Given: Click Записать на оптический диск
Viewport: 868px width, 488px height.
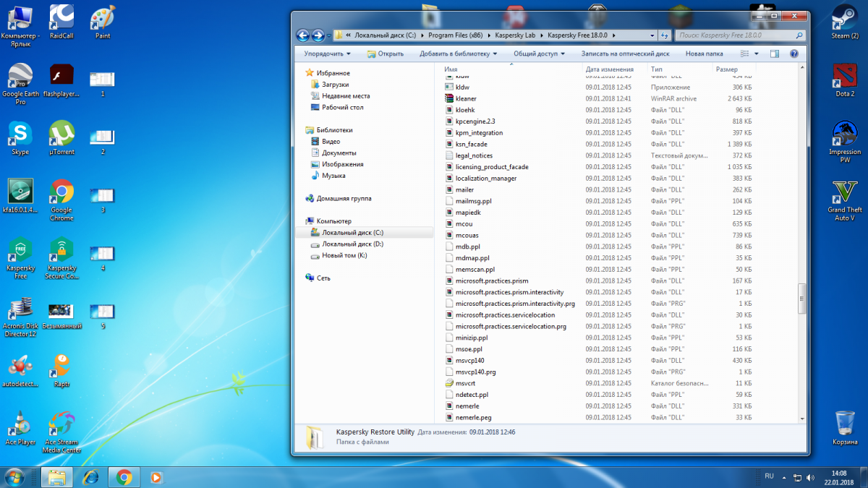Looking at the screenshot, I should (x=625, y=53).
